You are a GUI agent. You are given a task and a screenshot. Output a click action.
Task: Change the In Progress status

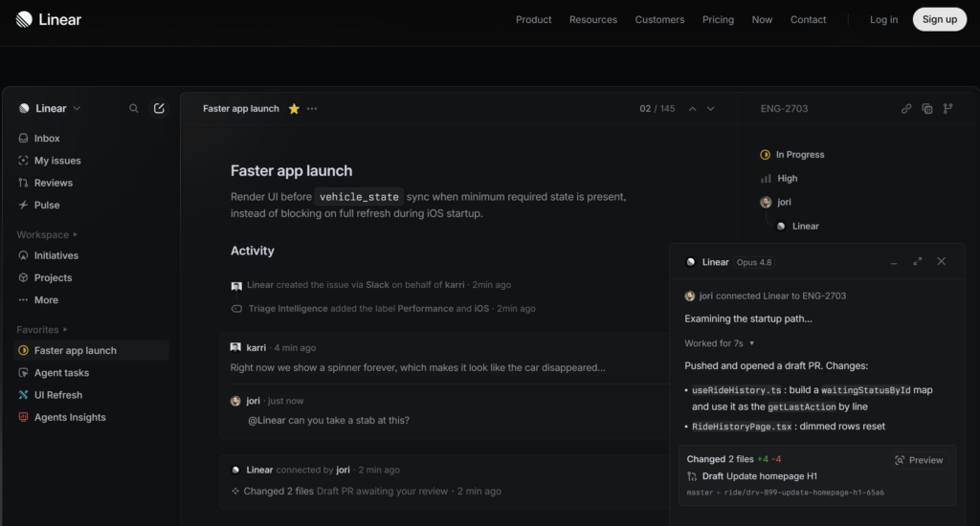pyautogui.click(x=791, y=154)
